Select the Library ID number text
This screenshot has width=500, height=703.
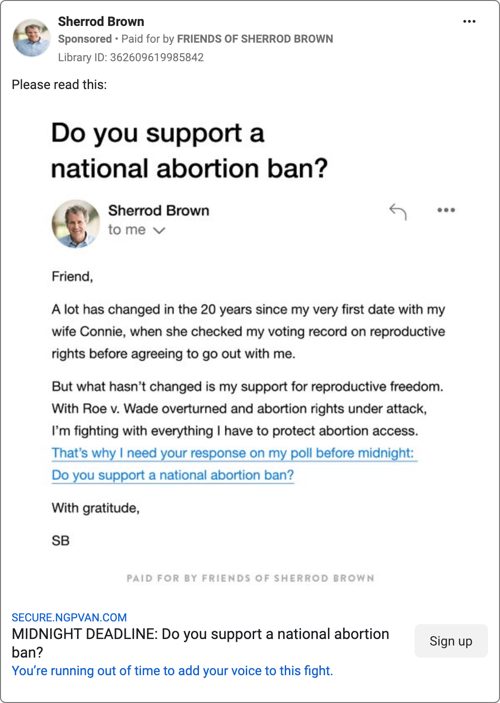click(157, 57)
